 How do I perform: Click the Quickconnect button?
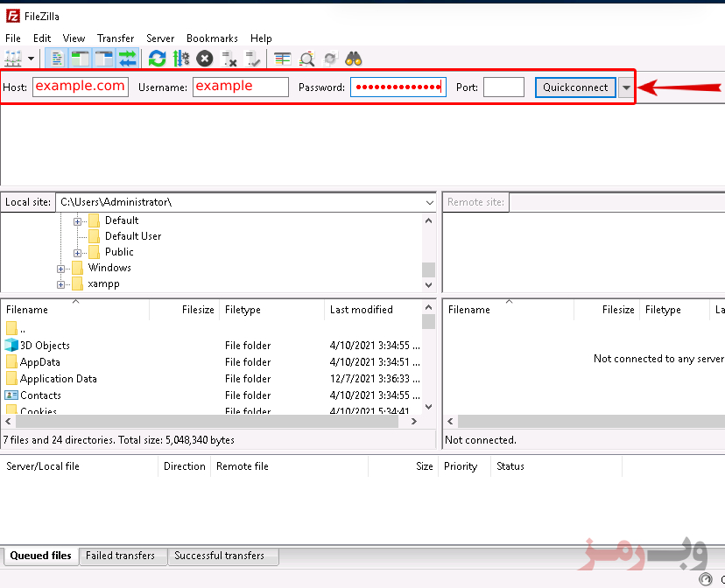pos(575,87)
